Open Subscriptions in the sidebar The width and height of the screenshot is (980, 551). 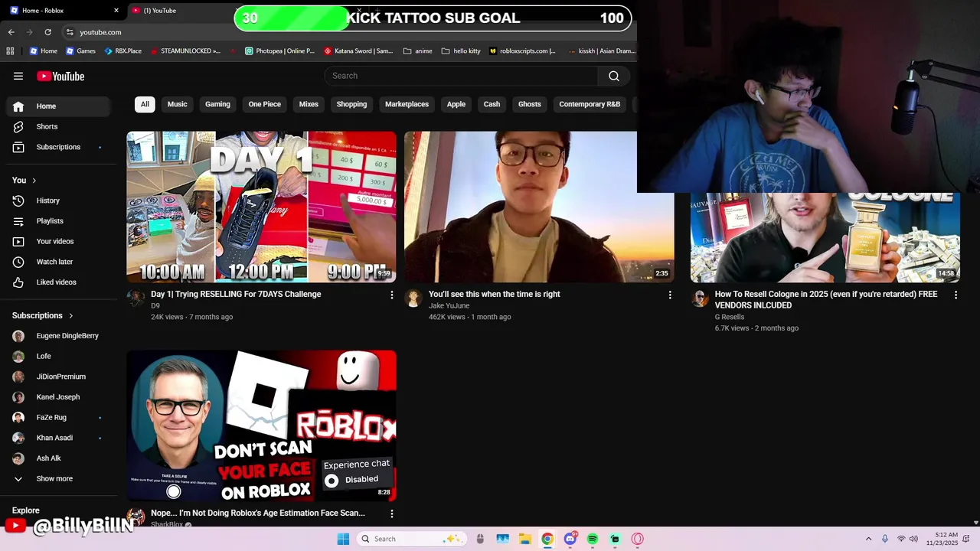tap(58, 147)
